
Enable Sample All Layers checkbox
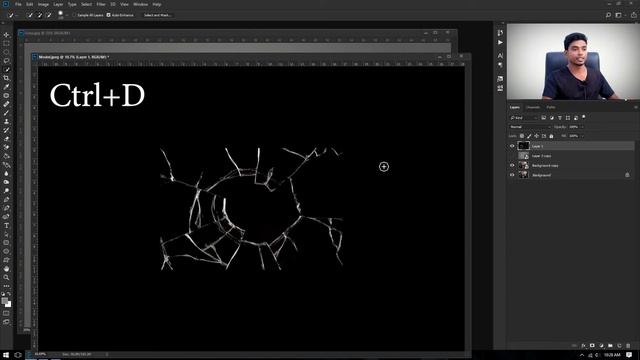(74, 15)
